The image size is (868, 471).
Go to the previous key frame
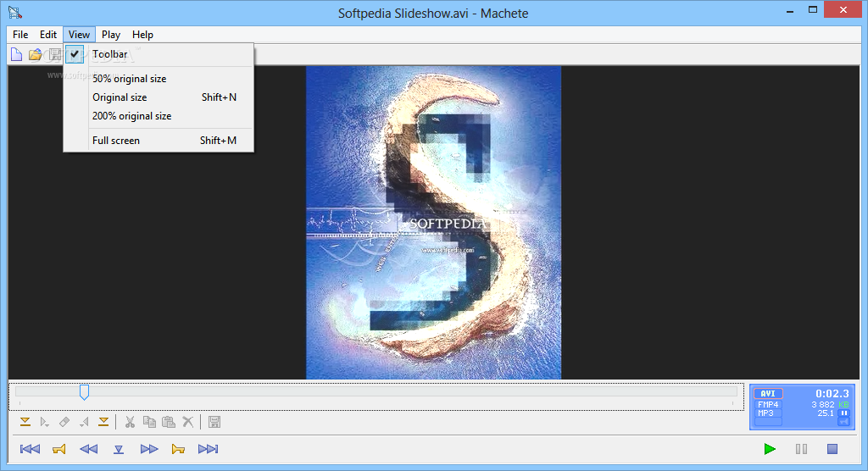pyautogui.click(x=59, y=449)
